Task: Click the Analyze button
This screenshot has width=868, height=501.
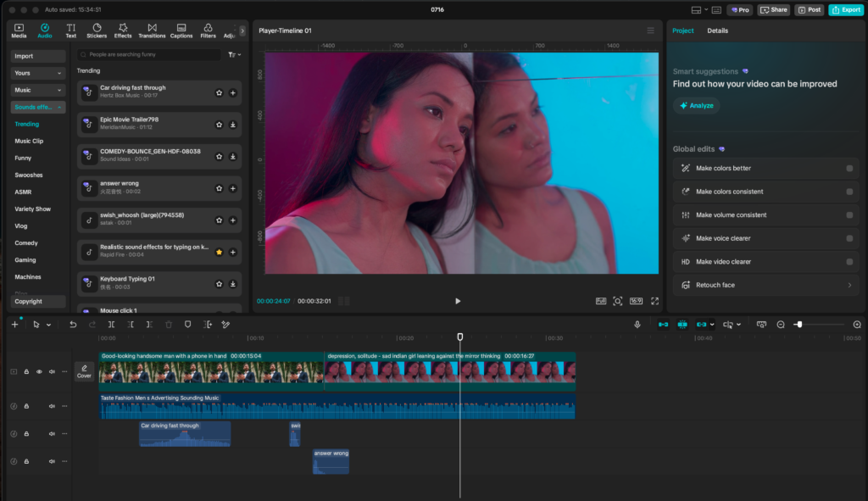Action: point(697,106)
